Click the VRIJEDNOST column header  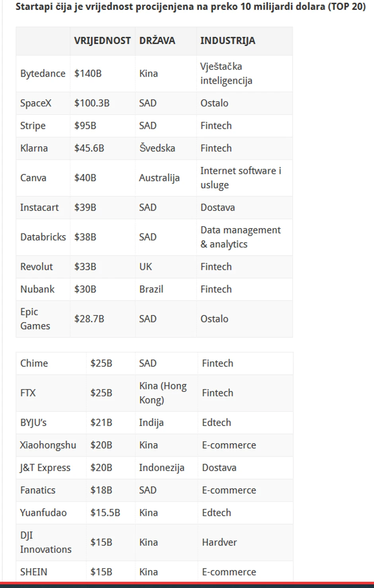tap(102, 41)
